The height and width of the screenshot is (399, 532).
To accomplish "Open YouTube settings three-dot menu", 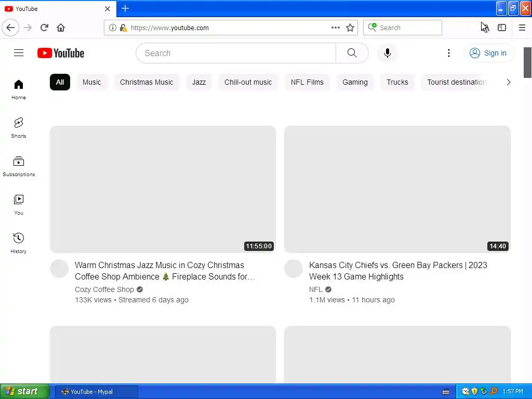I will click(448, 53).
